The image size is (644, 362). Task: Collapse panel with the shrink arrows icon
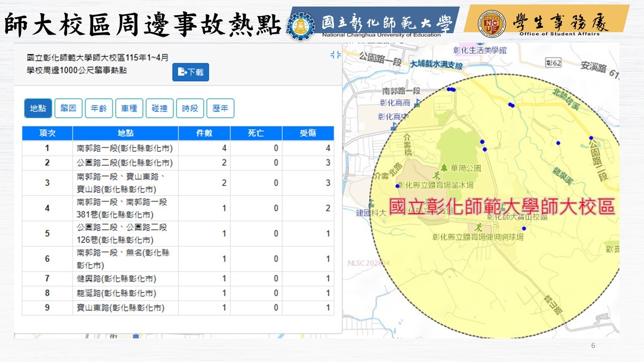click(x=336, y=55)
